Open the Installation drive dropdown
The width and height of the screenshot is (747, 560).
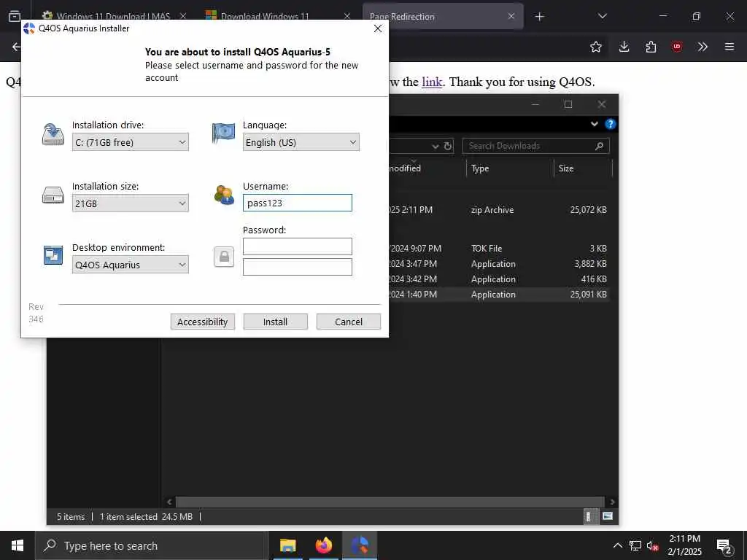[130, 142]
